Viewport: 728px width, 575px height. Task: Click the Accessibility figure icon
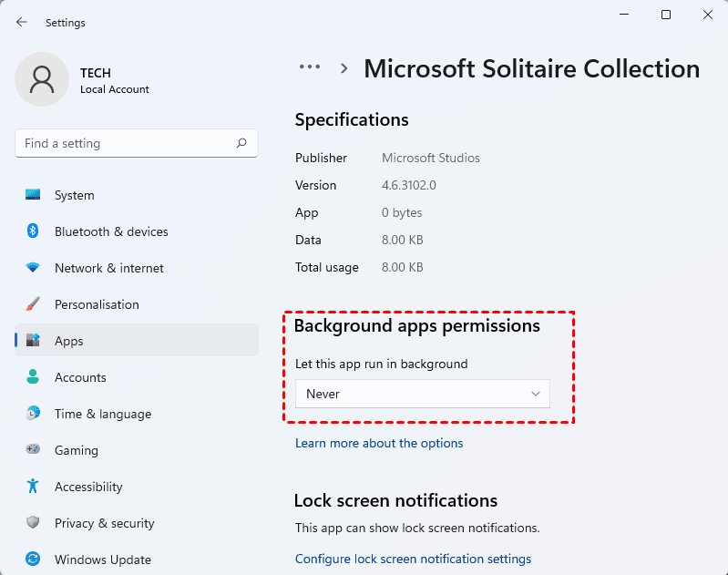pos(33,487)
